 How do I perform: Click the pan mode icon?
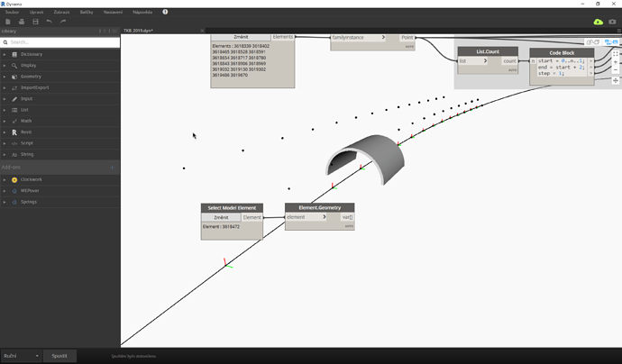coord(616,80)
